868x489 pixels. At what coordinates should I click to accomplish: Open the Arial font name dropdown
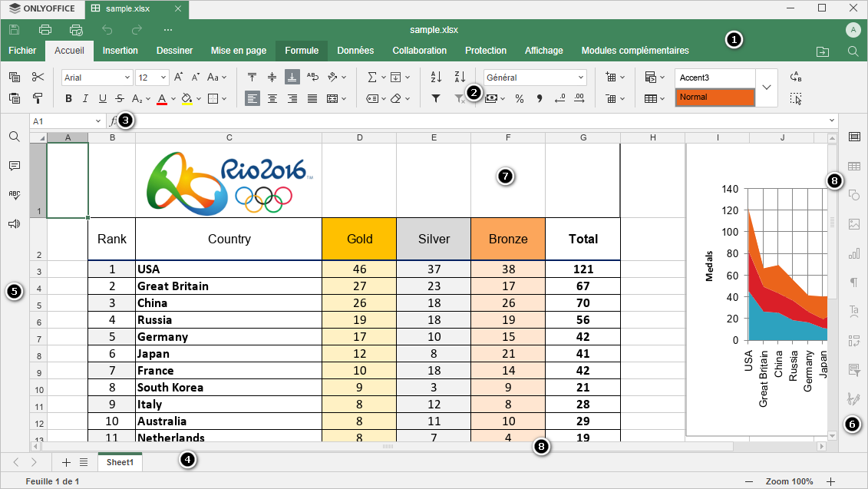point(97,78)
